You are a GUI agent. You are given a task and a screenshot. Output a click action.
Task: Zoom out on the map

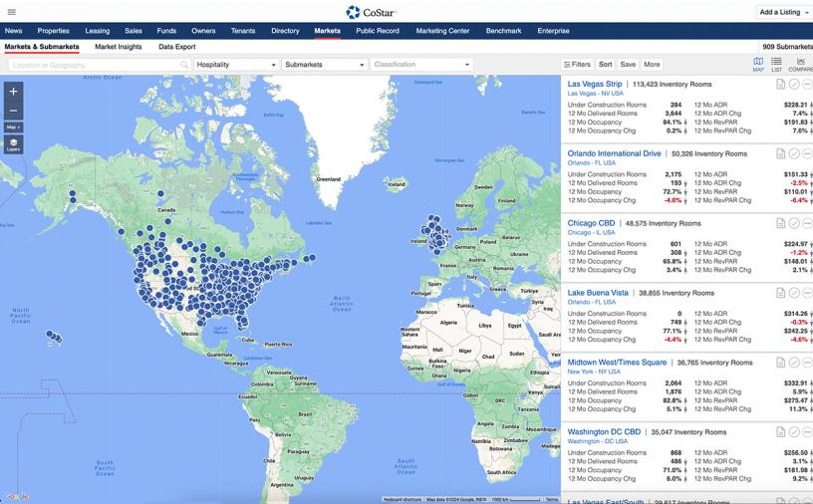click(x=13, y=111)
